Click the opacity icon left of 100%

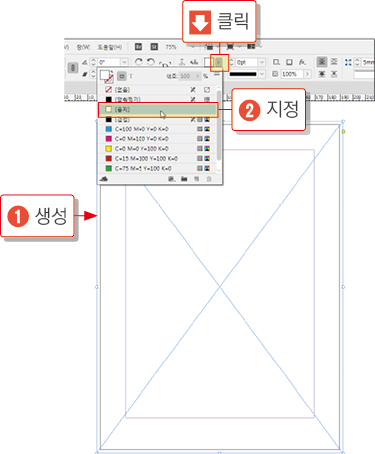click(275, 74)
